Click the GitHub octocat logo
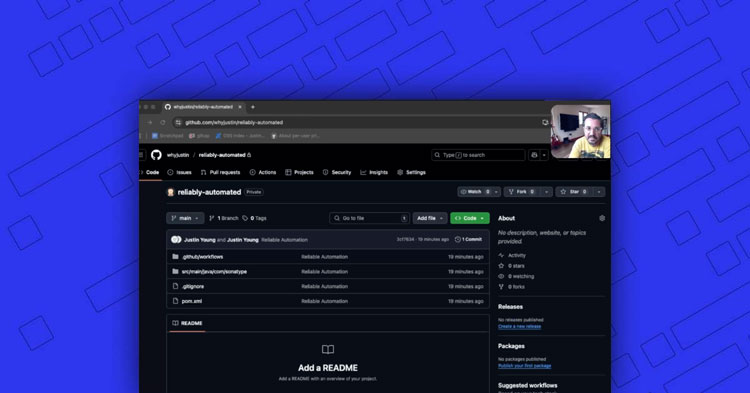This screenshot has width=750, height=393. (x=156, y=155)
